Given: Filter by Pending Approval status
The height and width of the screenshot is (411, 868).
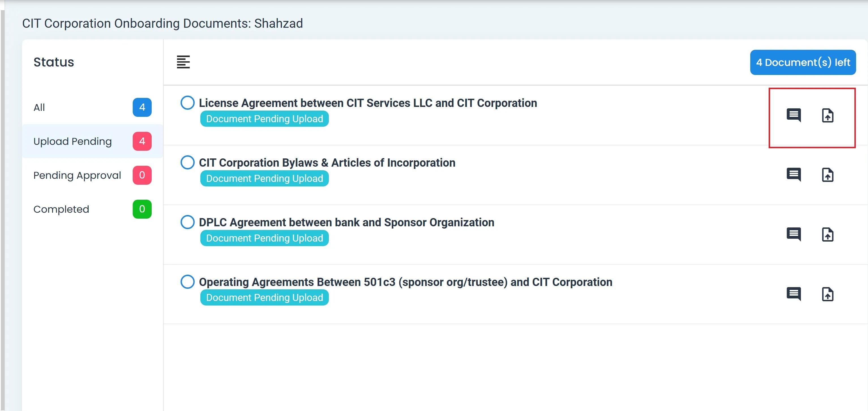Looking at the screenshot, I should click(92, 175).
